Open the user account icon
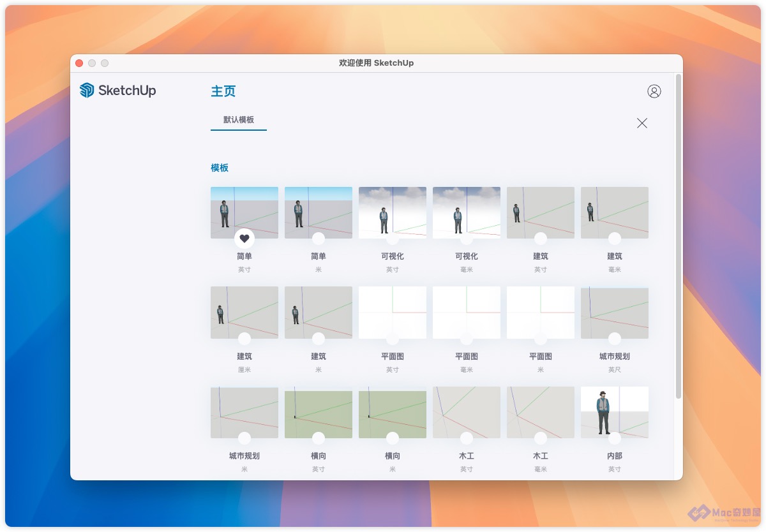766x532 pixels. (x=654, y=91)
